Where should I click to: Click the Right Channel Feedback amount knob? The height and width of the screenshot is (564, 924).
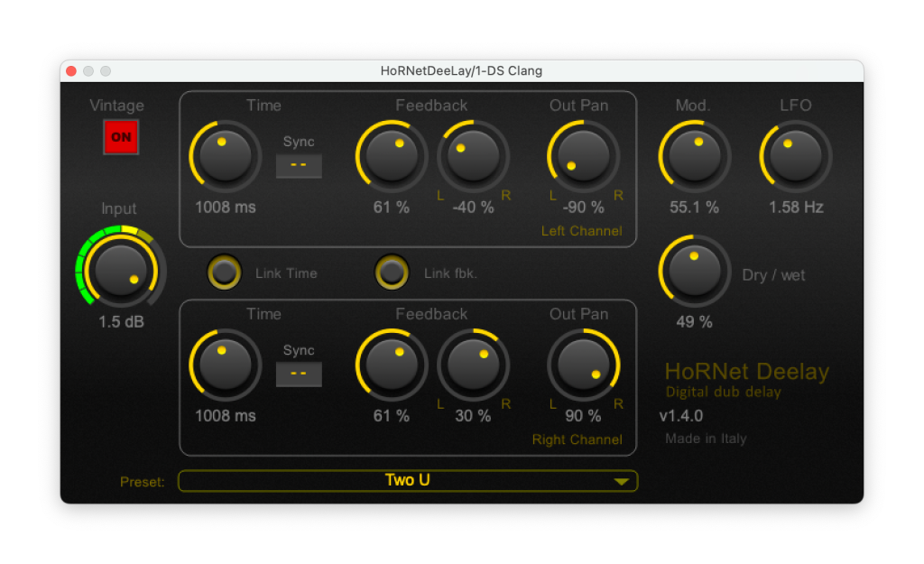point(392,365)
